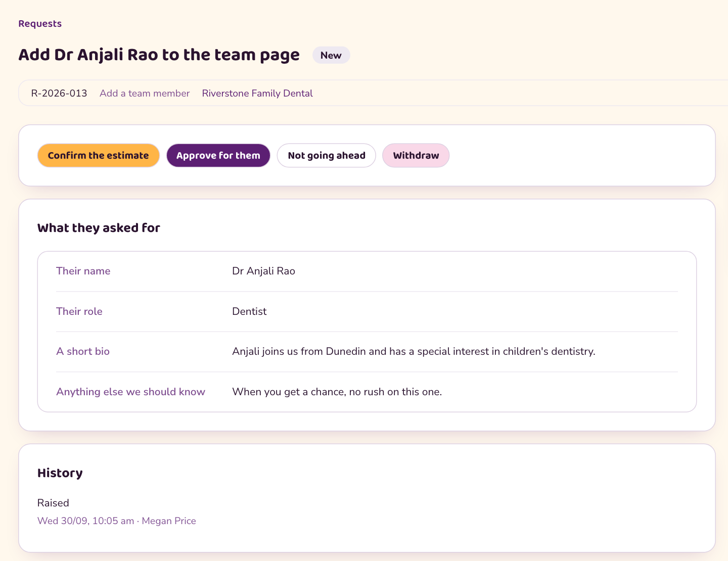Screen dimensions: 728x561
Task: Click the New status badge
Action: point(331,56)
